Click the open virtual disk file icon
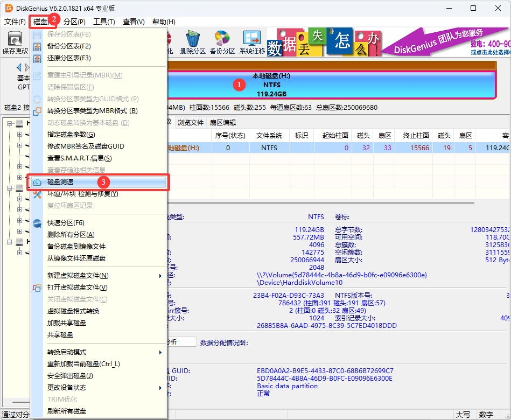 [38, 288]
